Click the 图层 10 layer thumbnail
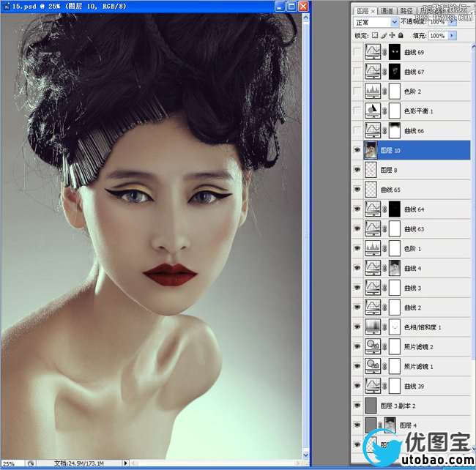The image size is (476, 470). click(371, 150)
